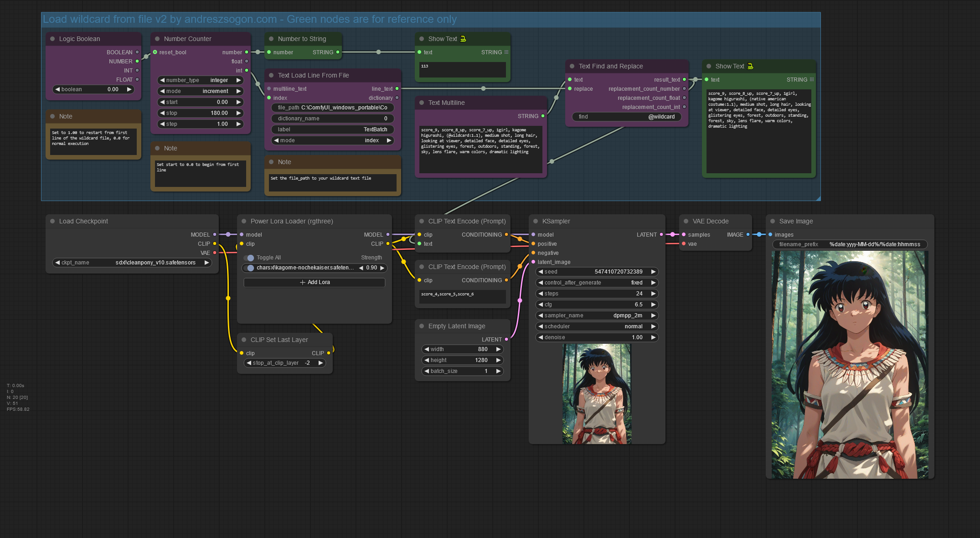This screenshot has width=980, height=538.
Task: Click the python icon on right Show Text node
Action: [x=750, y=66]
